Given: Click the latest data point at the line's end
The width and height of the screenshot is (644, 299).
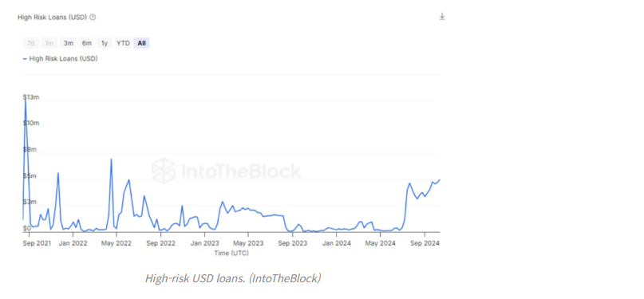Looking at the screenshot, I should pos(440,179).
